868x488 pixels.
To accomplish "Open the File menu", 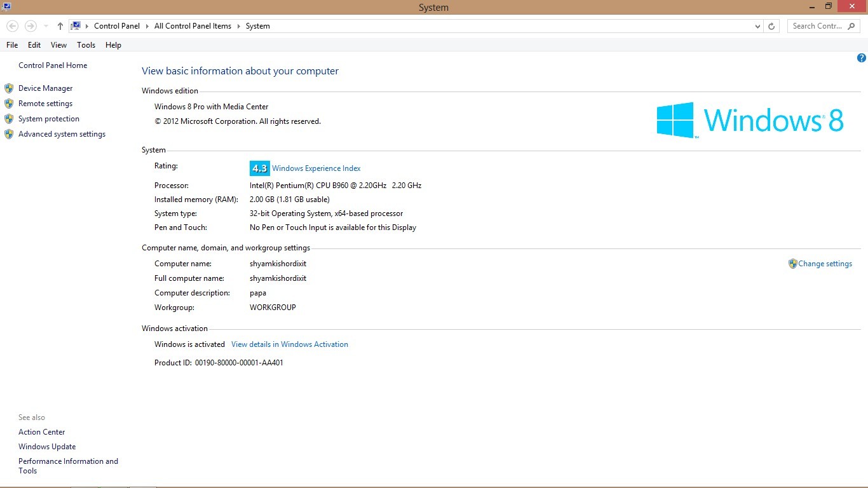I will [12, 45].
